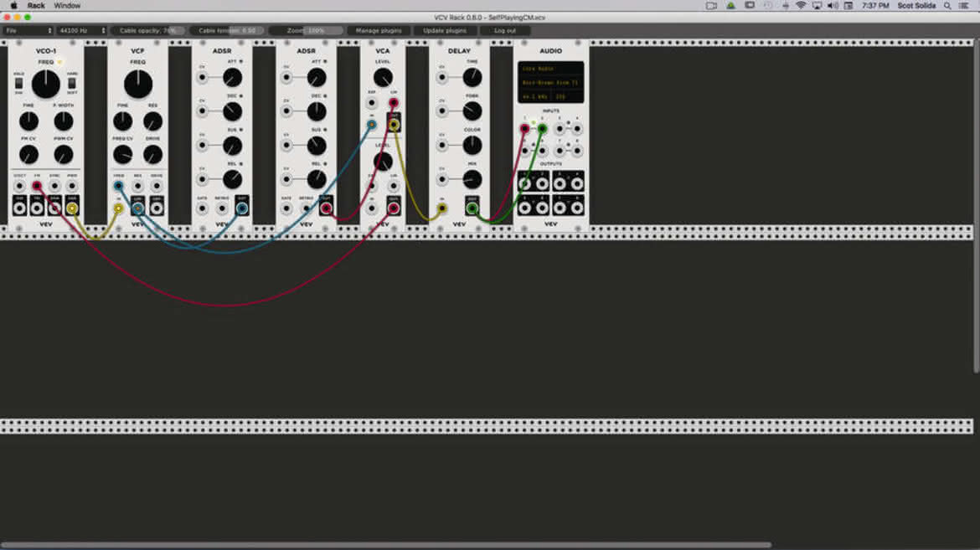Click the first ADSR ATT knob
Viewport: 980px width, 550px height.
[232, 78]
